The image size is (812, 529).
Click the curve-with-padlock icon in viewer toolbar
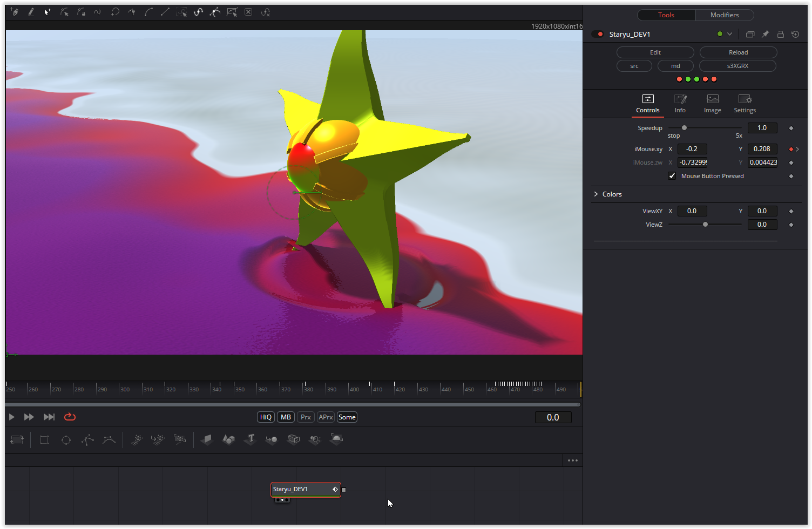[81, 12]
